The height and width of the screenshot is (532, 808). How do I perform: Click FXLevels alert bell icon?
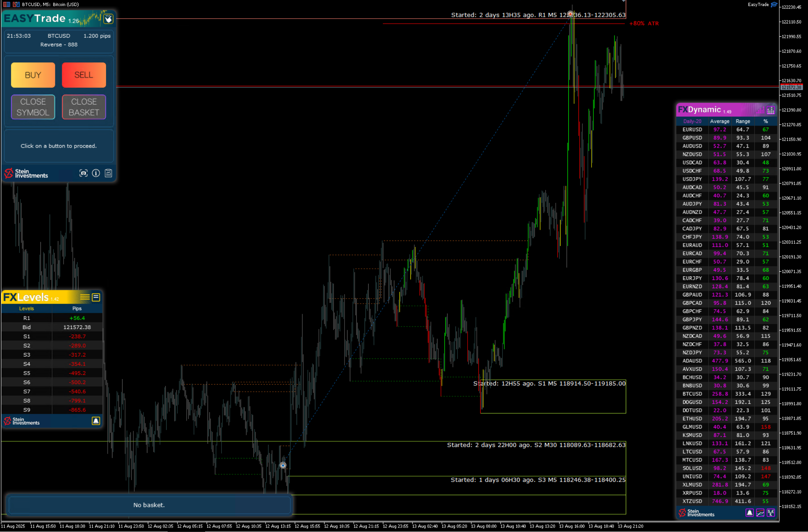[96, 421]
